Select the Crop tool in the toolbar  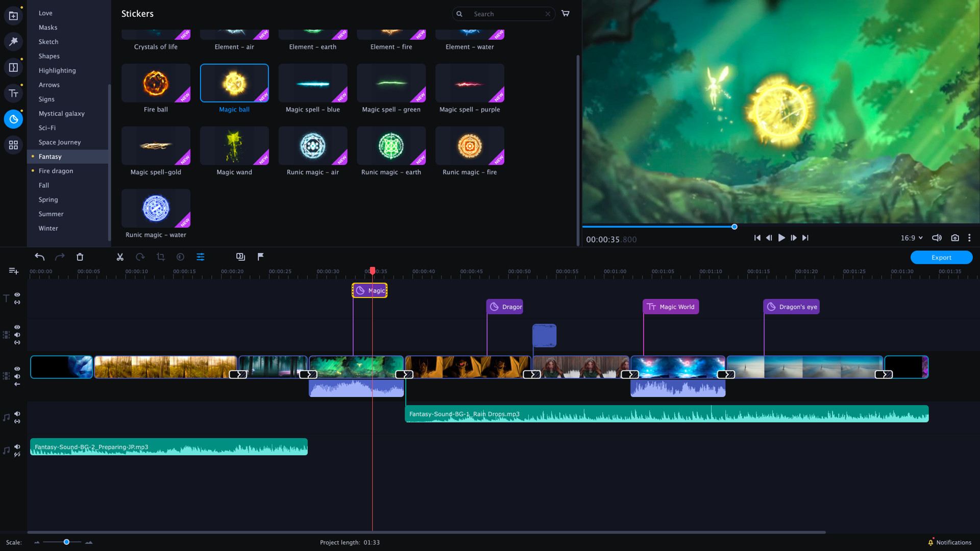tap(161, 257)
